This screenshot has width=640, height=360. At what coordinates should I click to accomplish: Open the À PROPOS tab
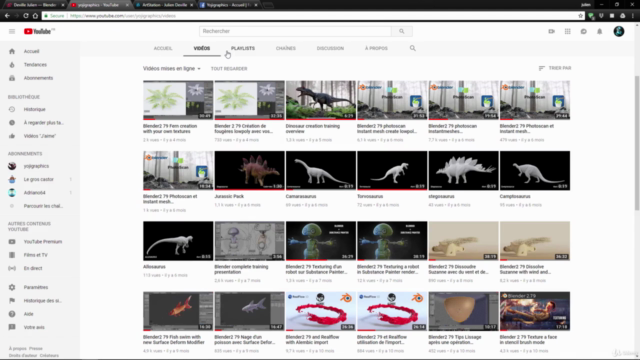376,48
